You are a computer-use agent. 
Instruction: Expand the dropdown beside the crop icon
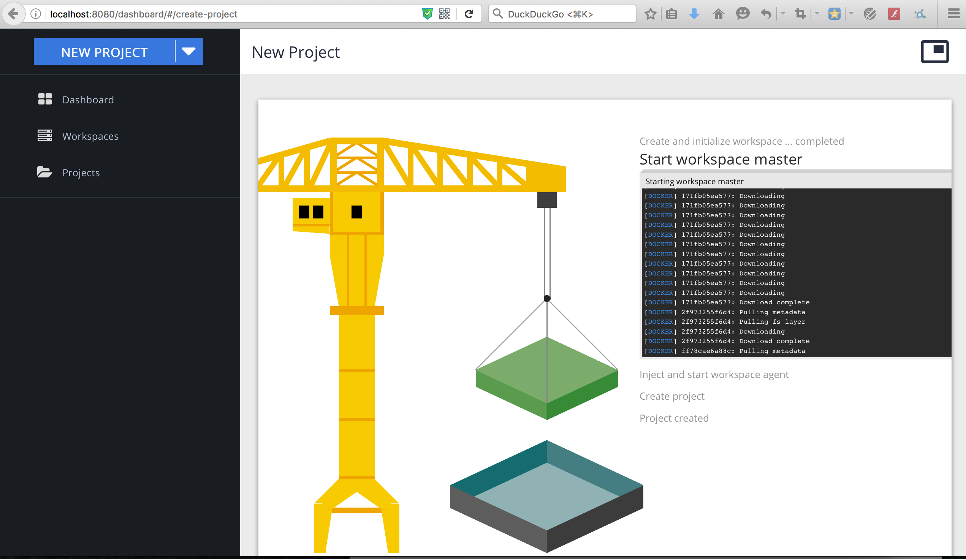[817, 14]
